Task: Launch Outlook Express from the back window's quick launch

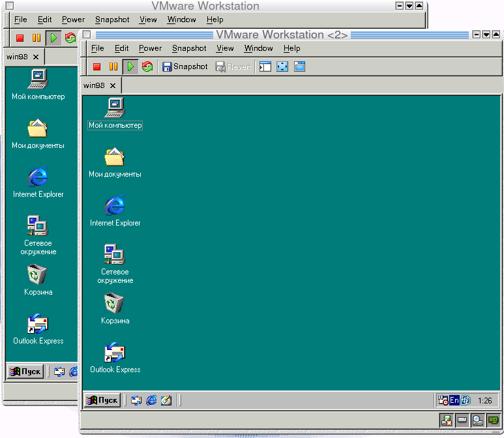Action: [59, 372]
